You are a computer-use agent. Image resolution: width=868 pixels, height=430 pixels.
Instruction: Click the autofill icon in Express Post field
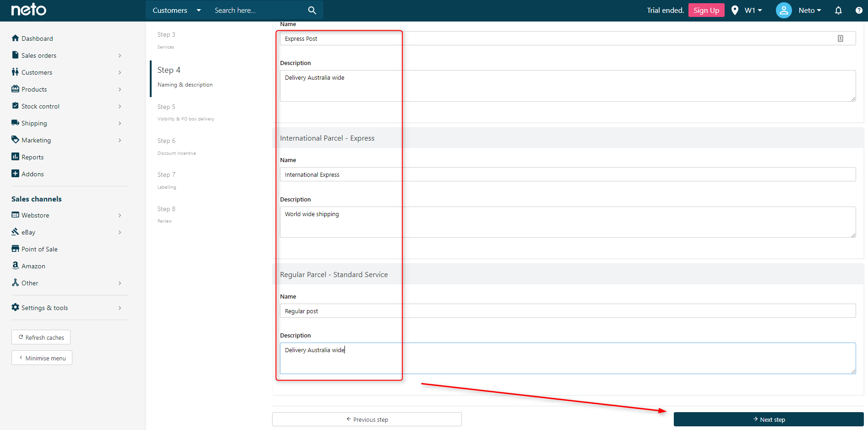click(x=841, y=38)
